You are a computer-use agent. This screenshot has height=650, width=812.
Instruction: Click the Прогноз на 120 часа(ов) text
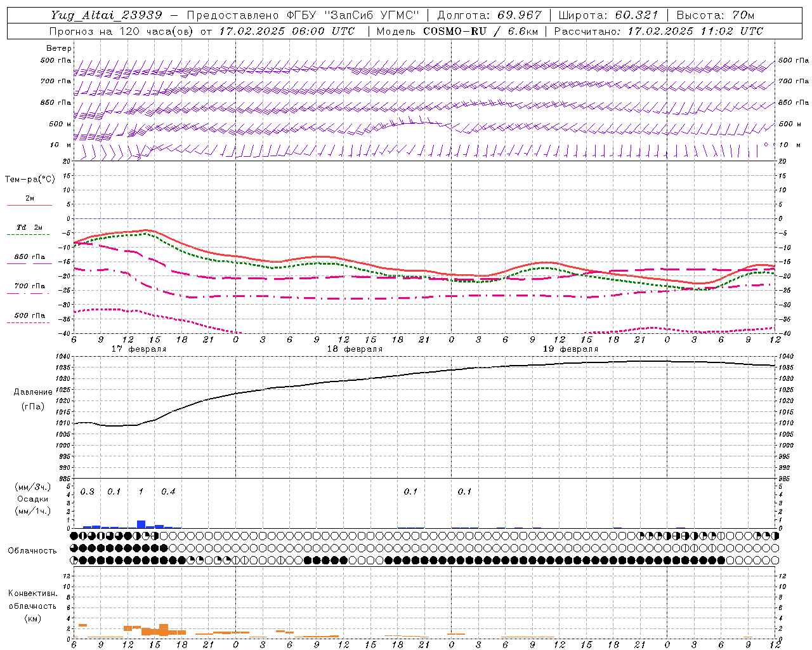click(122, 31)
